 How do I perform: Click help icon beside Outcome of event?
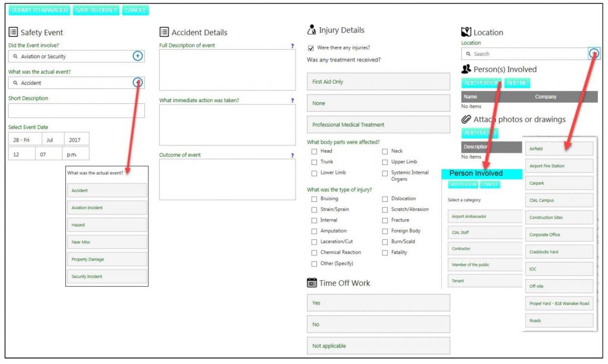click(292, 156)
